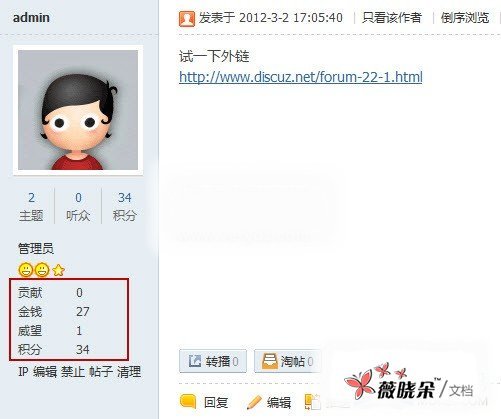Click the 管理员 user group label
Viewport: 501px width, 419px height.
tap(36, 248)
